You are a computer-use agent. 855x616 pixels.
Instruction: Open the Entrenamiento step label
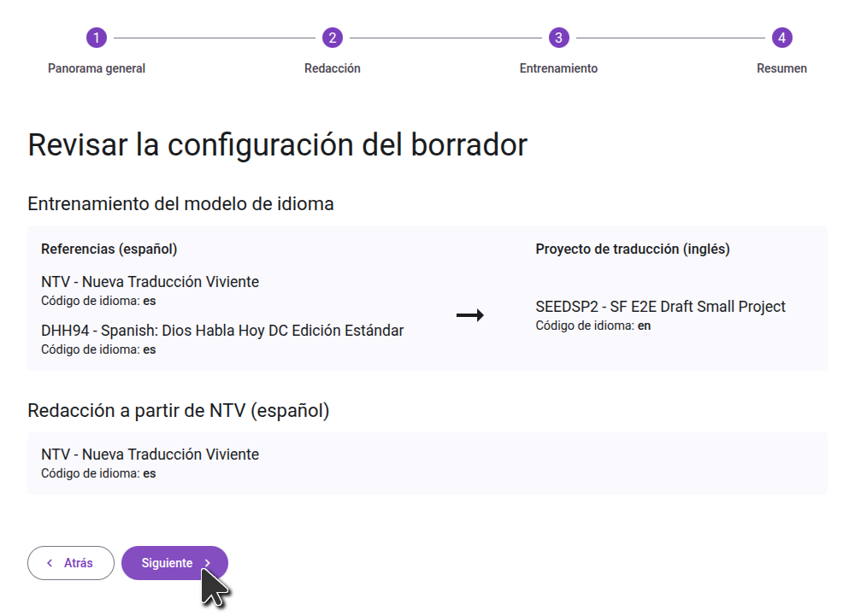pos(558,68)
